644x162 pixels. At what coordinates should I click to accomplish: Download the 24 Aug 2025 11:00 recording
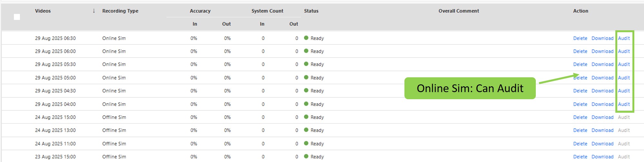point(602,144)
